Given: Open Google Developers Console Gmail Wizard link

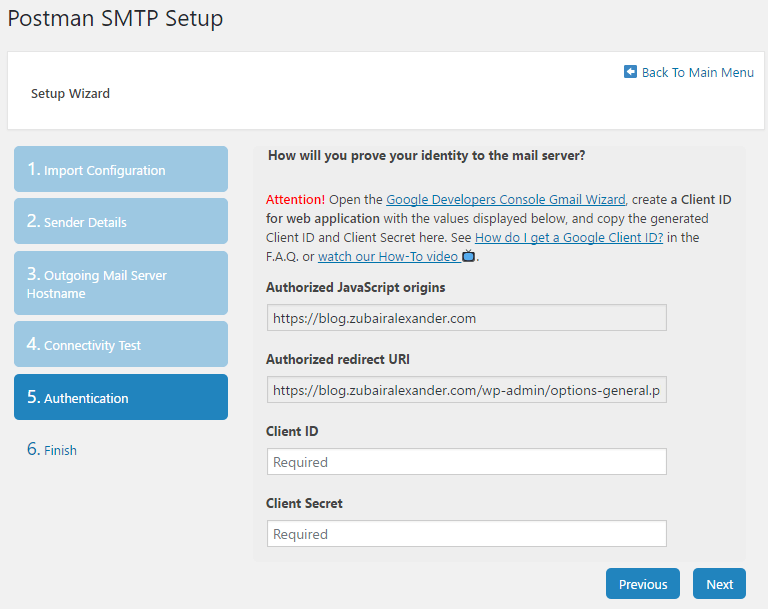Looking at the screenshot, I should [x=505, y=199].
